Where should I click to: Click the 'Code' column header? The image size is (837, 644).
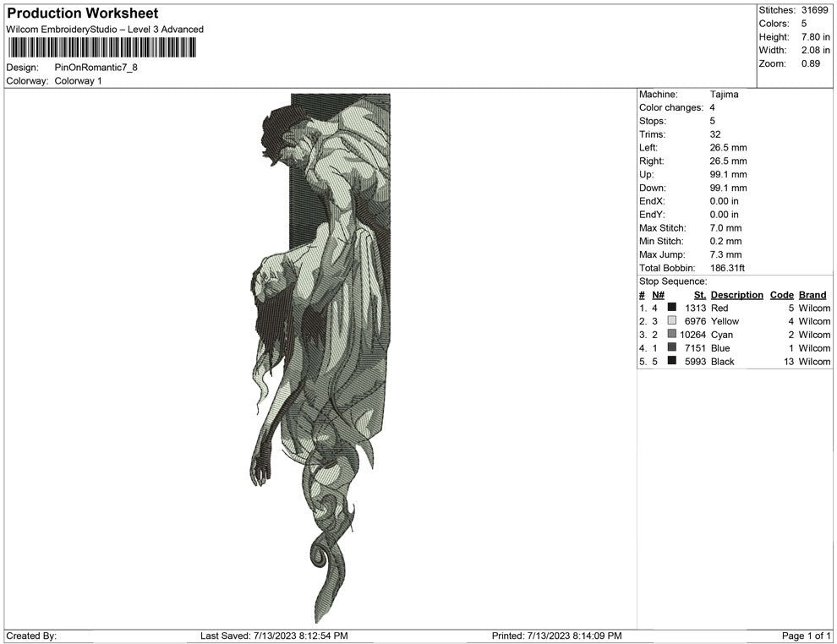782,295
